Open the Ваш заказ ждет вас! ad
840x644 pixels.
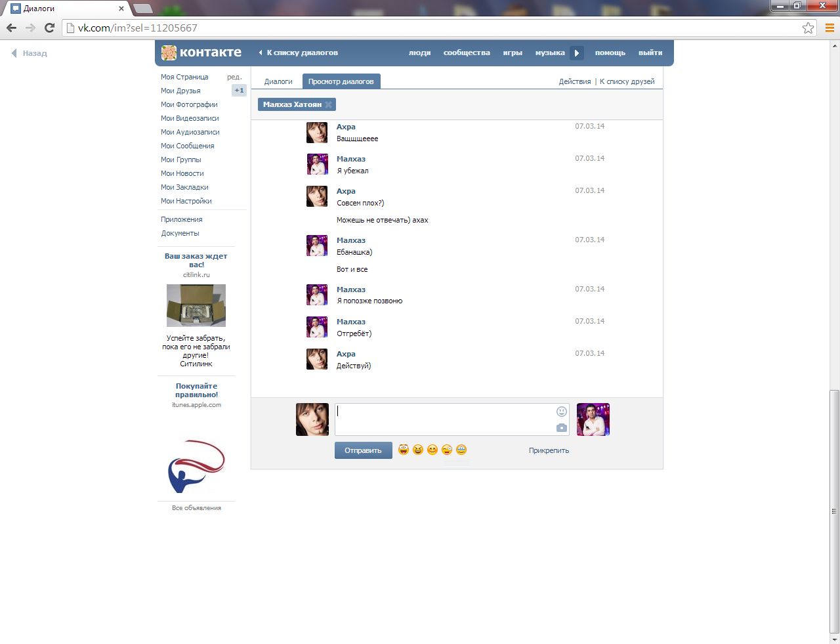(x=196, y=260)
